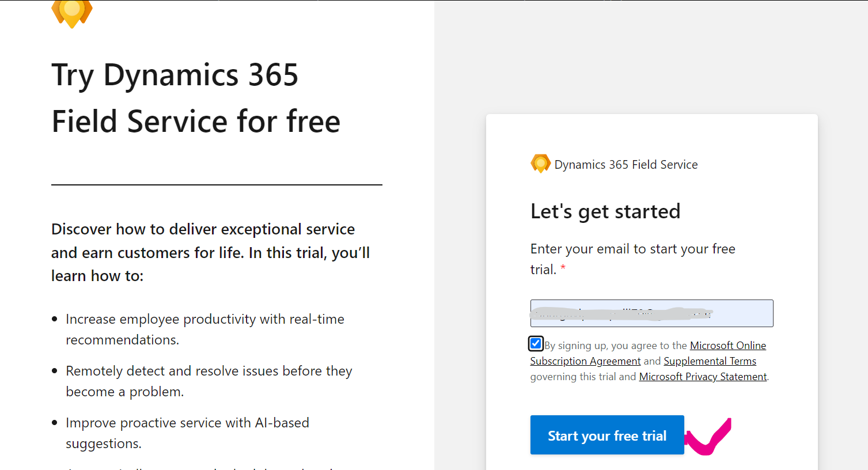Click the Start your free trial button

[x=607, y=435]
